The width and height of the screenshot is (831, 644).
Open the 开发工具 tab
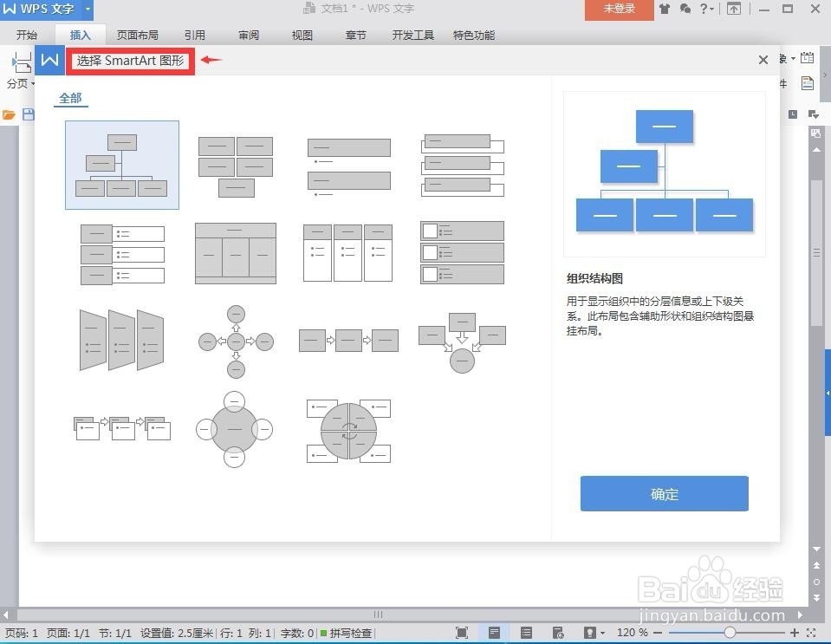[x=412, y=35]
